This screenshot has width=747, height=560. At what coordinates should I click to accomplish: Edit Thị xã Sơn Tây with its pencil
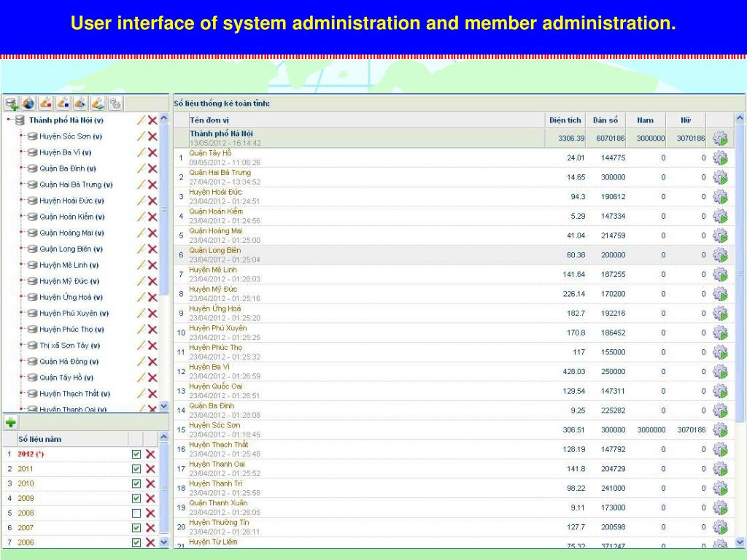point(141,345)
